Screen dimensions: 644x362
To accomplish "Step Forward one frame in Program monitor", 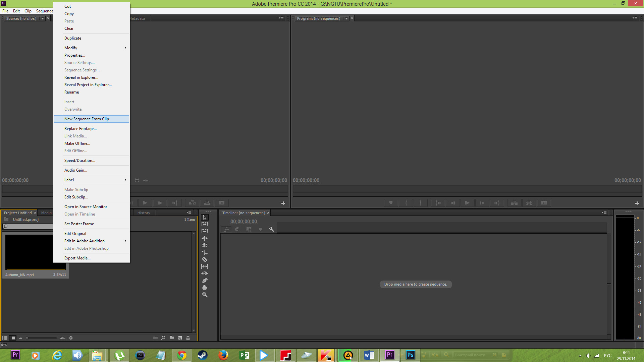I will (482, 203).
